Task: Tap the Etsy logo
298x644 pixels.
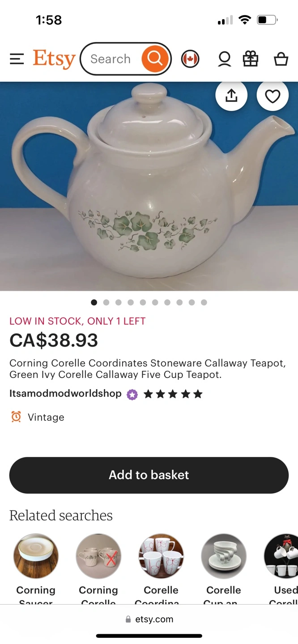Action: (54, 59)
